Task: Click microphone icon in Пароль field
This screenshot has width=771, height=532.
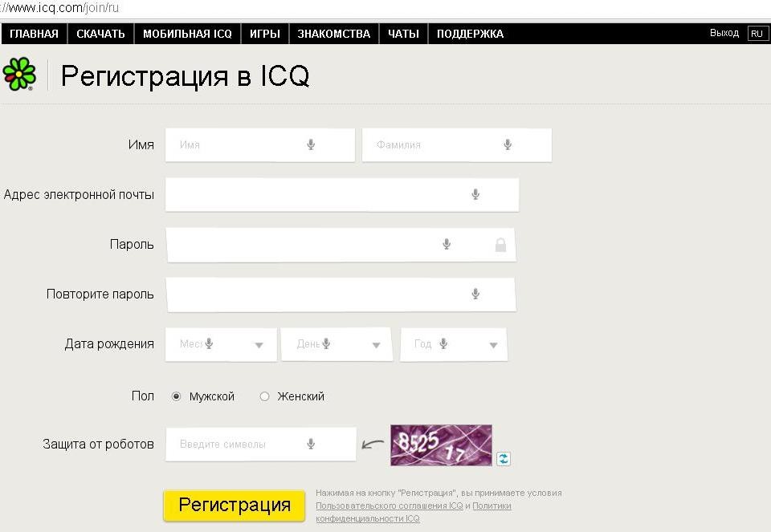Action: pyautogui.click(x=447, y=244)
